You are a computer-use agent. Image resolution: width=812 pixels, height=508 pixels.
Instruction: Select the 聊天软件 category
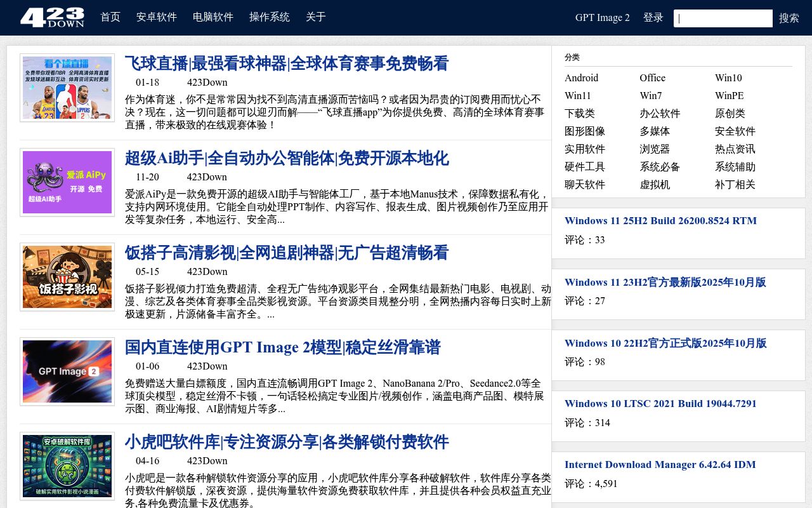[585, 185]
